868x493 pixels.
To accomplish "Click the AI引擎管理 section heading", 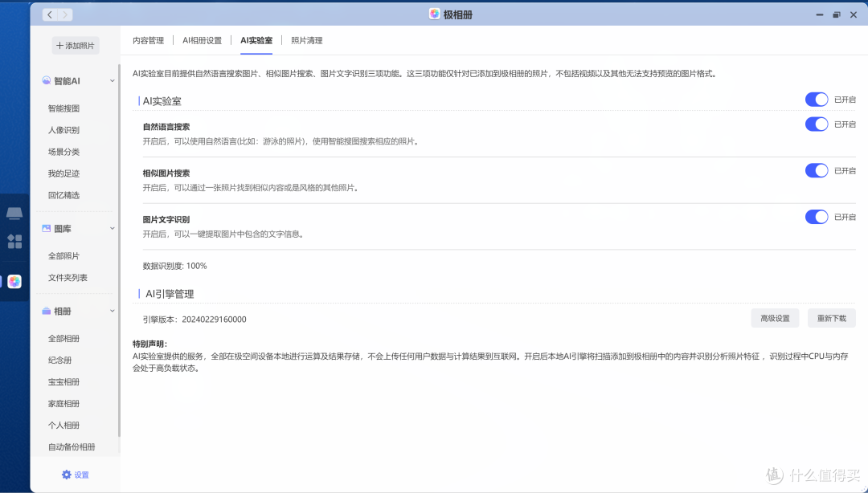I will [170, 294].
